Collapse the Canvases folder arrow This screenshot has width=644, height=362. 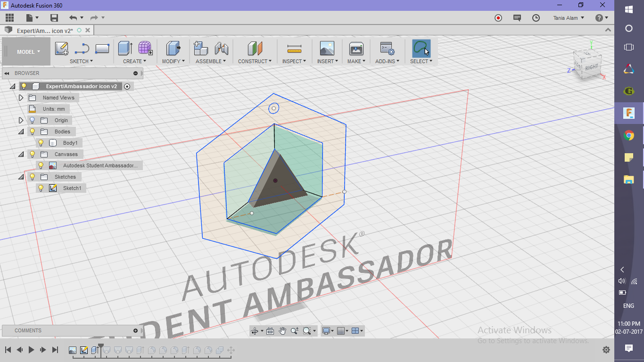pos(21,154)
